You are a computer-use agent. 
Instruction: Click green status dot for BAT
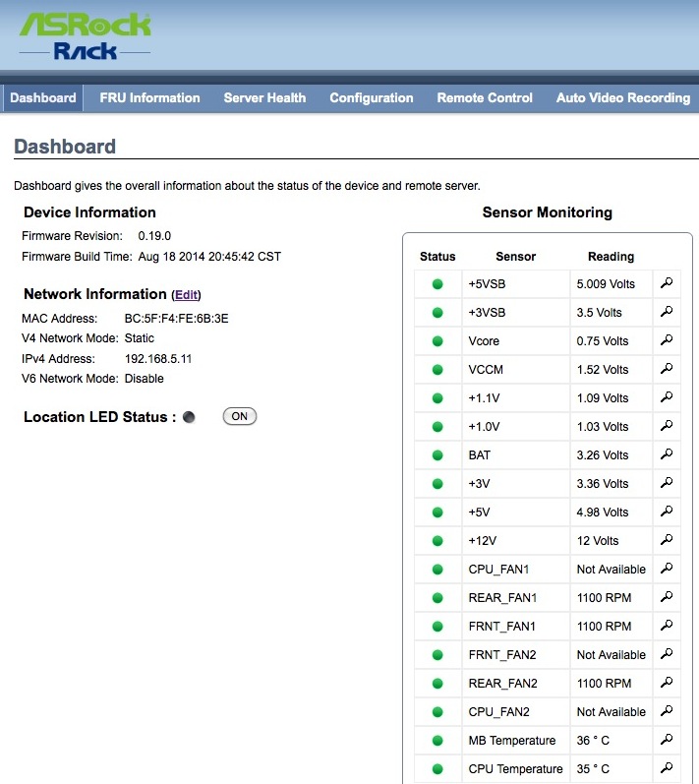click(437, 455)
